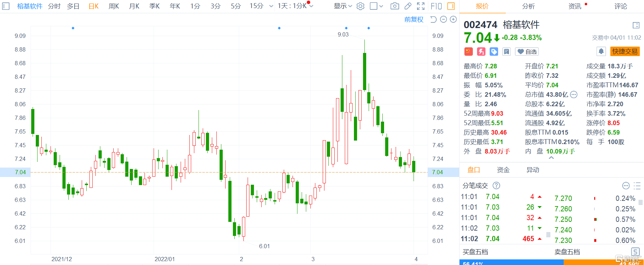The image size is (644, 265).
Task: Open the 评论 comments tab
Action: (621, 6)
